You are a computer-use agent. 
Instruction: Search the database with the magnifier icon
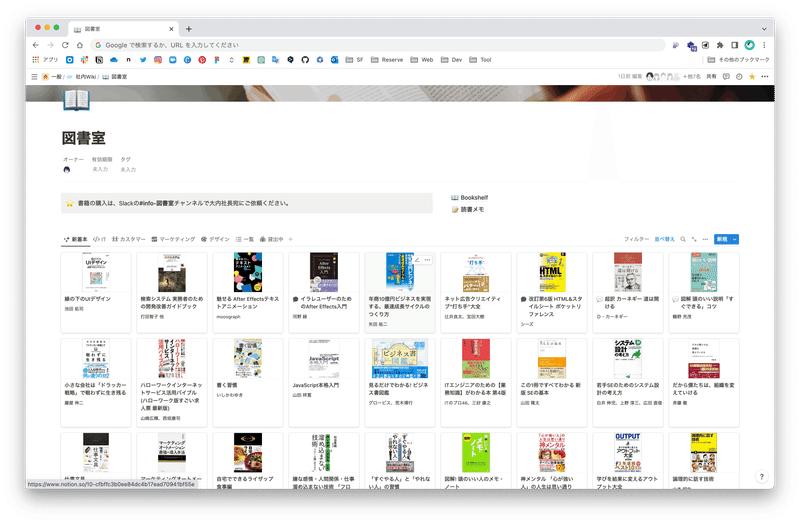683,239
